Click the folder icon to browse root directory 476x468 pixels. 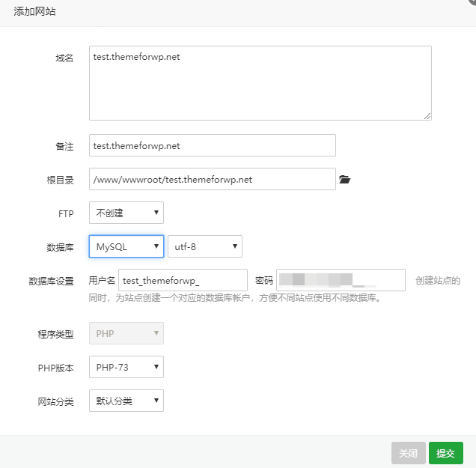344,180
